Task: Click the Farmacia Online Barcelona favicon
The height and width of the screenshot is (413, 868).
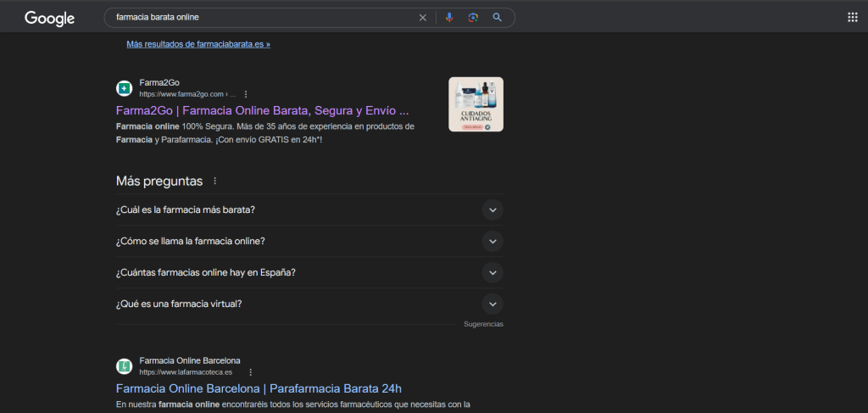Action: 125,366
